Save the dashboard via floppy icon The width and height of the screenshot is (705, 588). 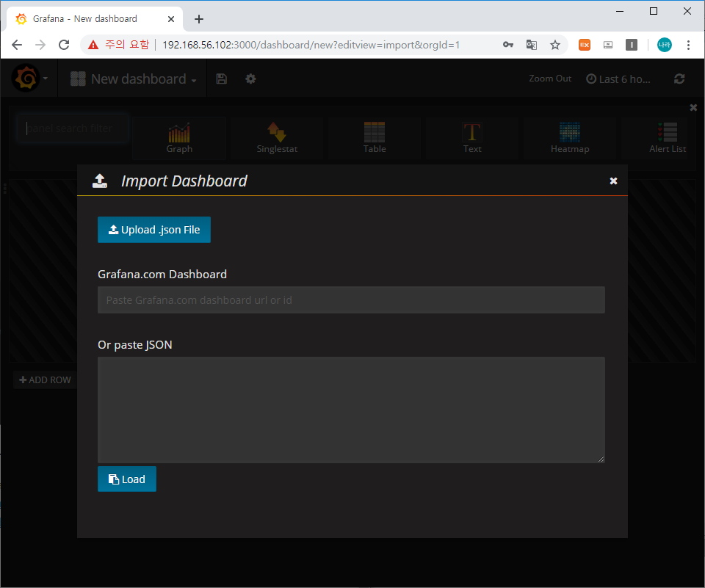tap(221, 79)
